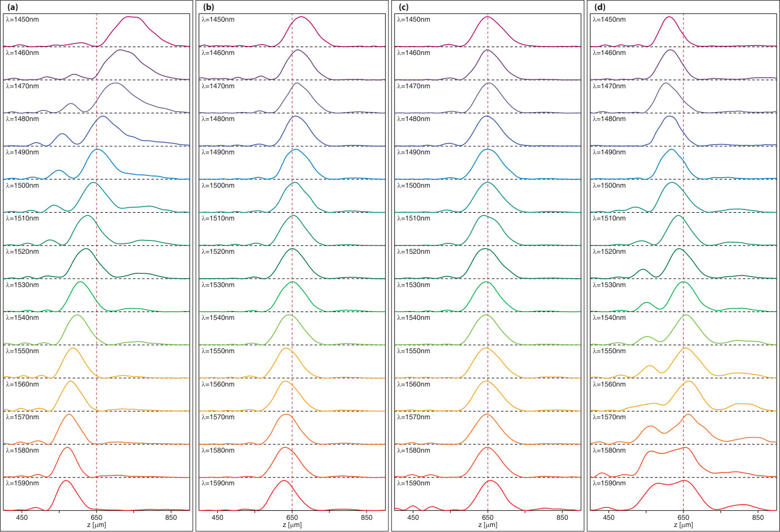
Task: Click the 850 tick label in panel (c)
Action: [x=562, y=518]
